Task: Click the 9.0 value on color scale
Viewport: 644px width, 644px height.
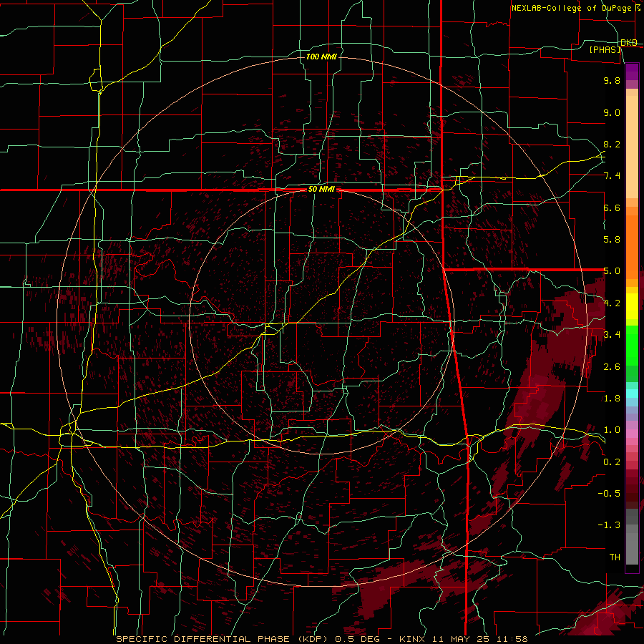Action: tap(612, 113)
